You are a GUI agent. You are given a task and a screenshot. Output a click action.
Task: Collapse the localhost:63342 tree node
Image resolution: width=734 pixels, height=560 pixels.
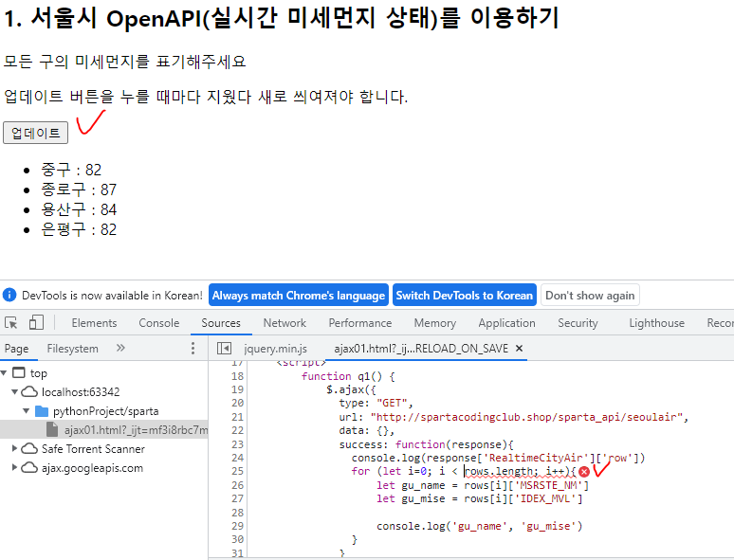click(x=15, y=391)
